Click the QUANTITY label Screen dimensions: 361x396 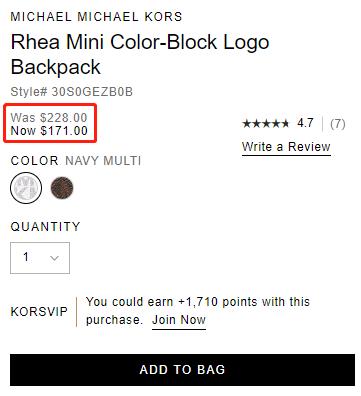click(45, 227)
